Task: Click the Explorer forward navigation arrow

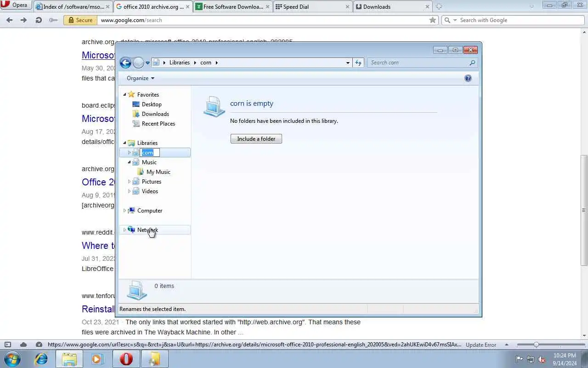Action: tap(138, 63)
